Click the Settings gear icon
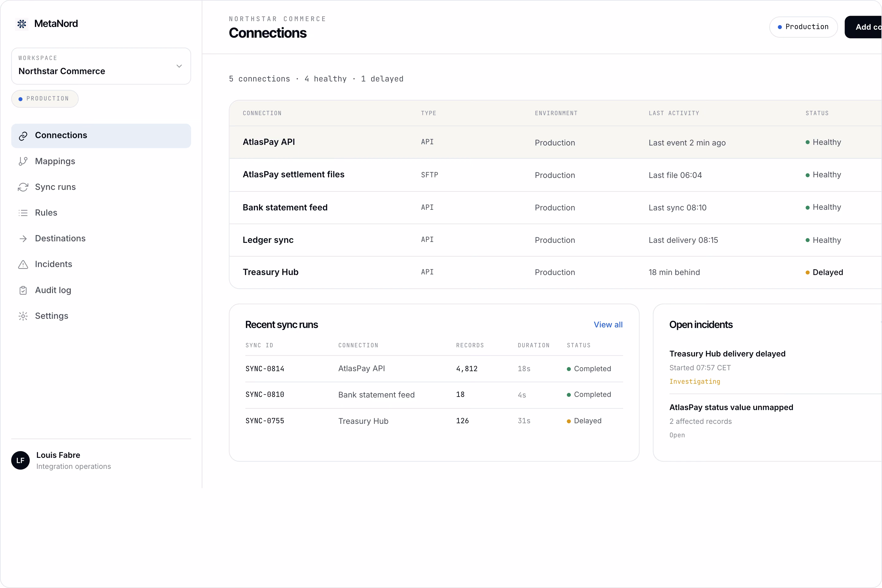 pyautogui.click(x=23, y=316)
